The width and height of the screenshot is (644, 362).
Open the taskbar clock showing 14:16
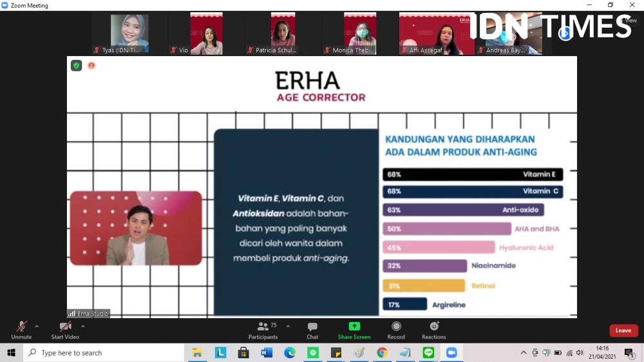[x=602, y=352]
